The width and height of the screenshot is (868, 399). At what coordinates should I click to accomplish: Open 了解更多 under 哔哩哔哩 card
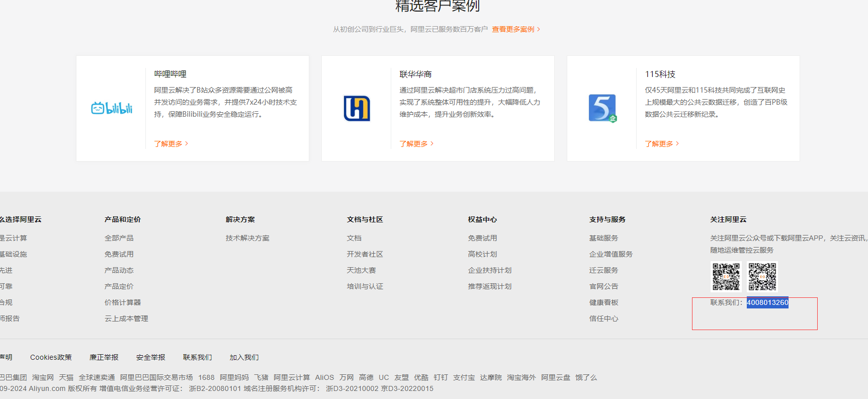click(x=171, y=144)
